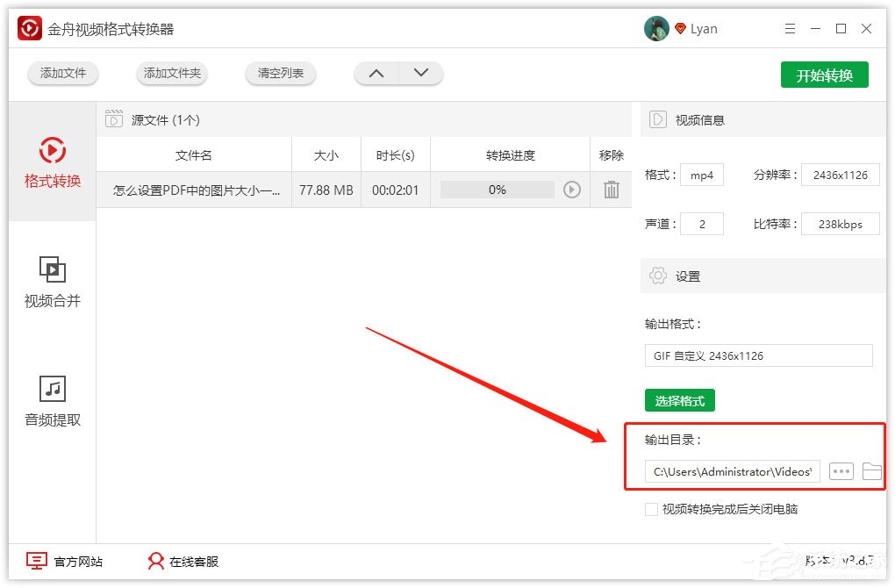Click the mp4 format field
The width and height of the screenshot is (895, 588).
point(702,175)
